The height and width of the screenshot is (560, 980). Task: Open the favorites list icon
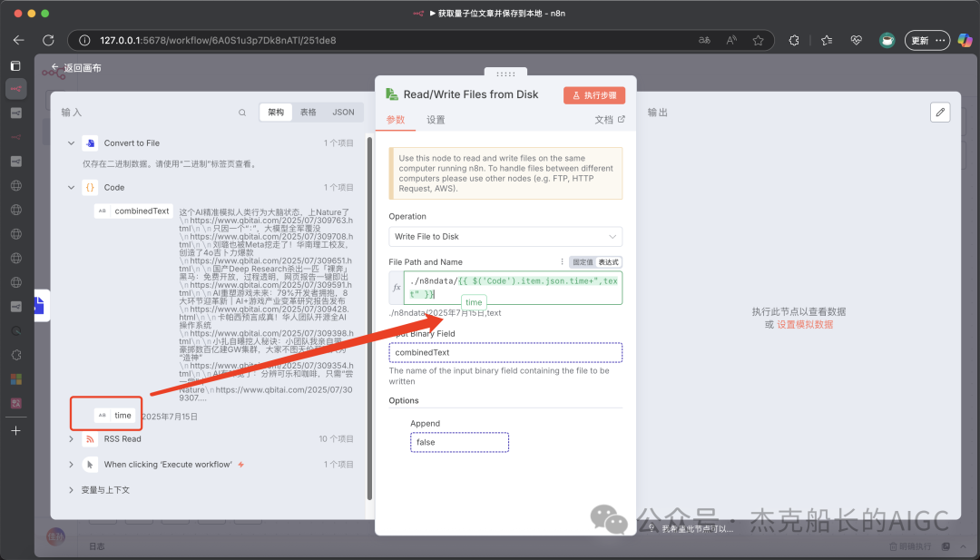[x=827, y=40]
